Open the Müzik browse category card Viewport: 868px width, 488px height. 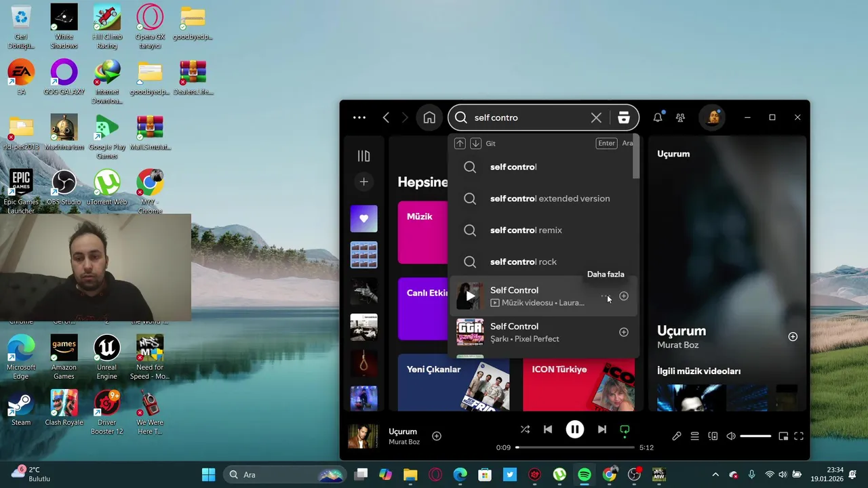coord(422,232)
